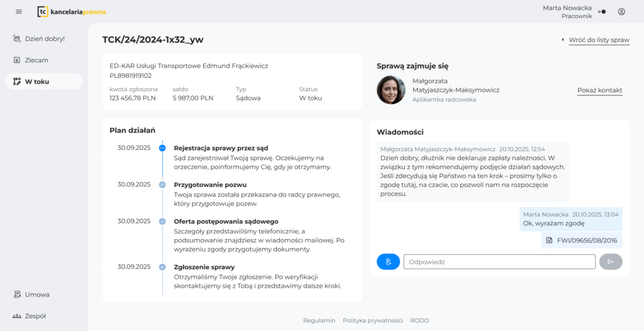The image size is (644, 331).
Task: Open the hamburger menu icon
Action: (19, 11)
